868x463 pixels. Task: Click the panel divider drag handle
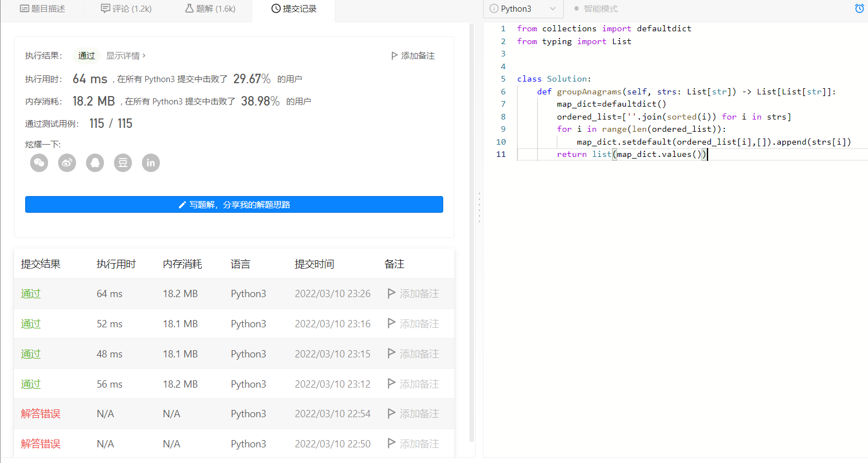(x=479, y=208)
